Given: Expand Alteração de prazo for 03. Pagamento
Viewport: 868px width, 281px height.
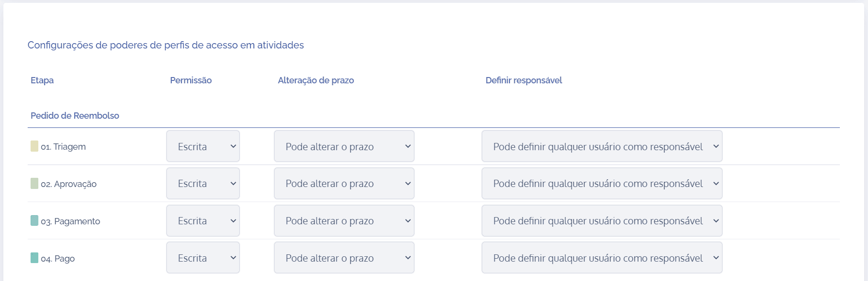Looking at the screenshot, I should tap(344, 221).
